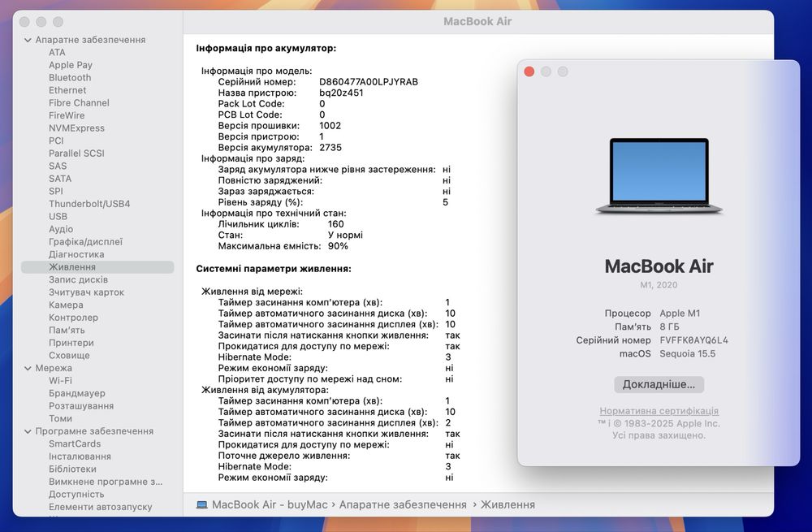
Task: Open Thunderbolt/USB4 info
Action: pos(89,204)
